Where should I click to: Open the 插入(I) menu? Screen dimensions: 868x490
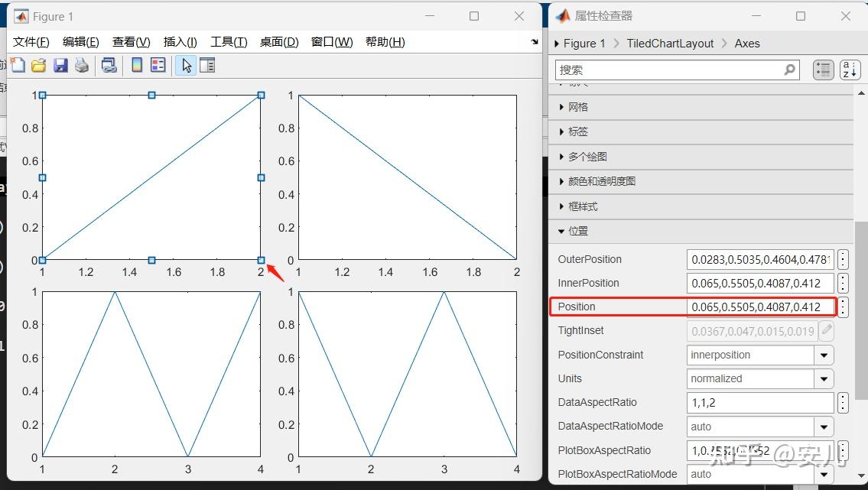[178, 42]
